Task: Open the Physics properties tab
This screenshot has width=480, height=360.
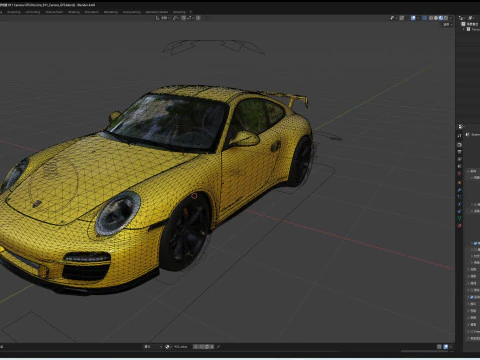Action: [x=459, y=204]
